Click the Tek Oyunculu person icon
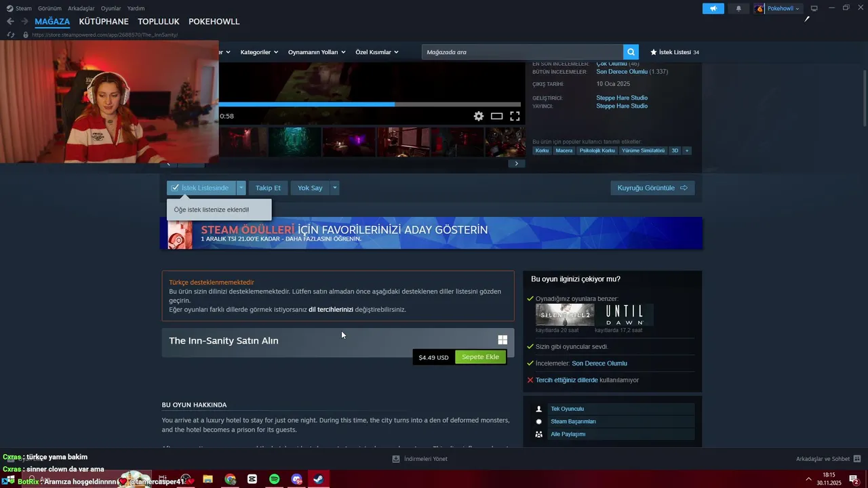This screenshot has height=488, width=868. pos(539,409)
